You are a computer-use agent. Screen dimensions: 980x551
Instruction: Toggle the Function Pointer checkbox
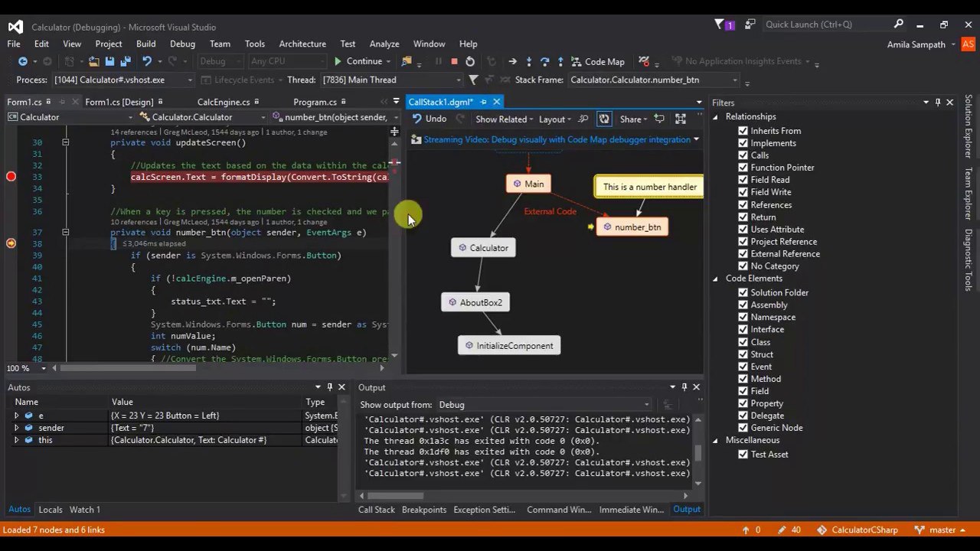click(x=743, y=168)
